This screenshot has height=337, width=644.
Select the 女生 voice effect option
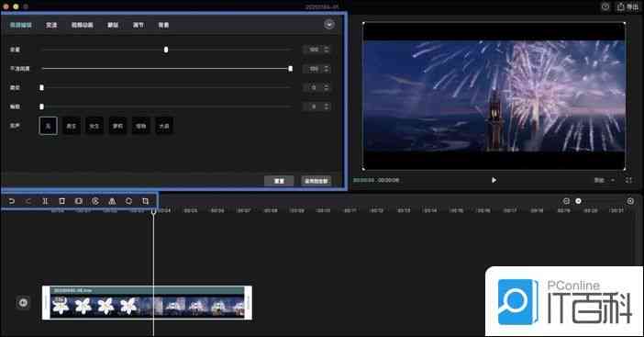pyautogui.click(x=94, y=126)
